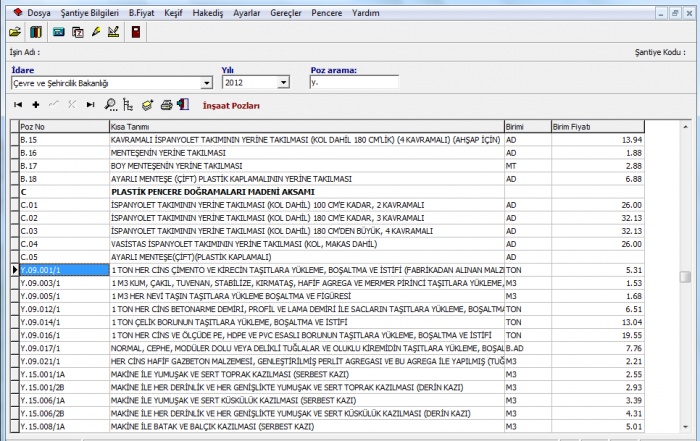This screenshot has height=441, width=700.
Task: Click the colored books icon in toolbar
Action: point(35,32)
